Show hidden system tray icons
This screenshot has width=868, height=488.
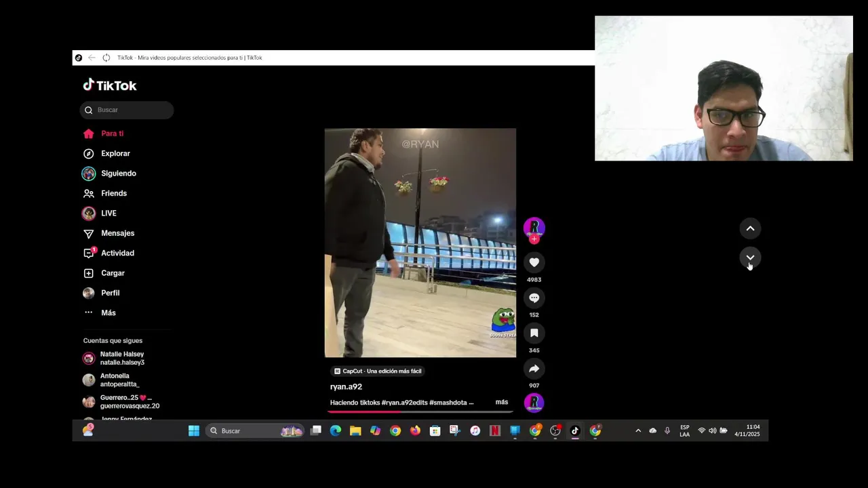tap(638, 431)
